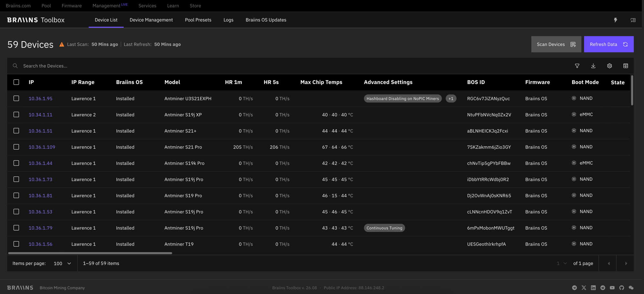The image size is (644, 294).
Task: Tick the checkbox for 10.36.1.56
Action: pos(16,244)
